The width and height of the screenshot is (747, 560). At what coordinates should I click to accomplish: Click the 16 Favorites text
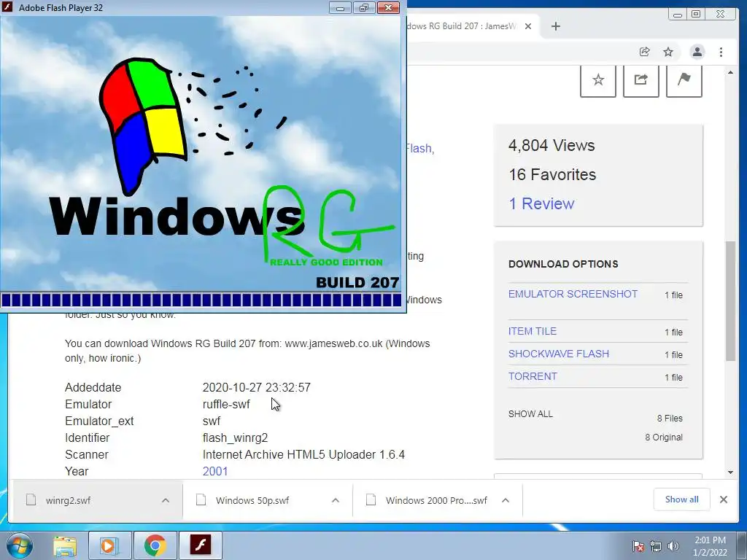pyautogui.click(x=552, y=175)
